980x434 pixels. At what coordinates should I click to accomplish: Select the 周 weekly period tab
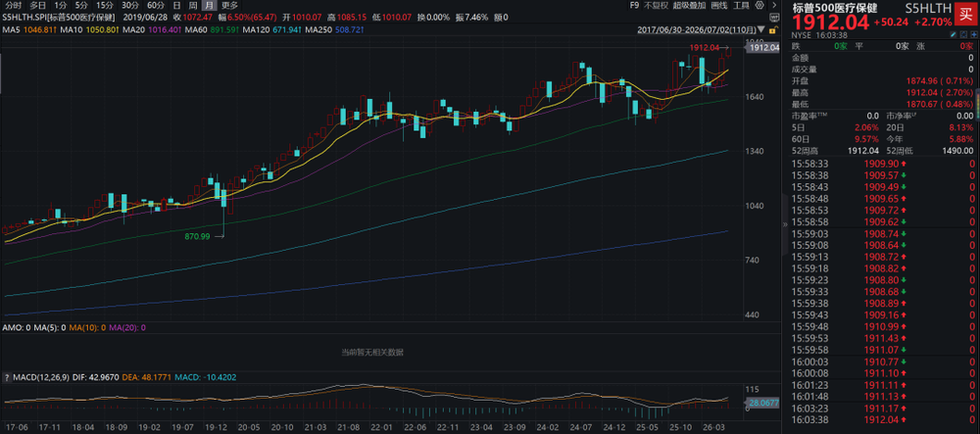point(192,5)
